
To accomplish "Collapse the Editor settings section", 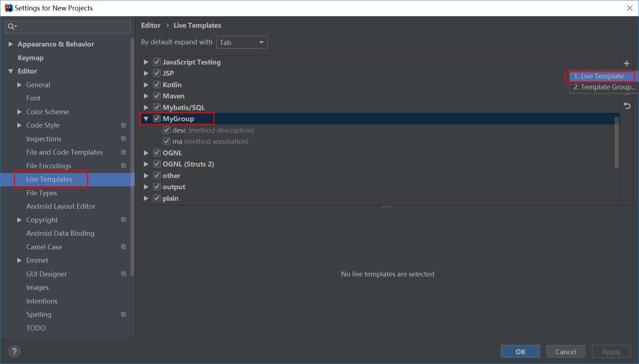I will point(10,71).
